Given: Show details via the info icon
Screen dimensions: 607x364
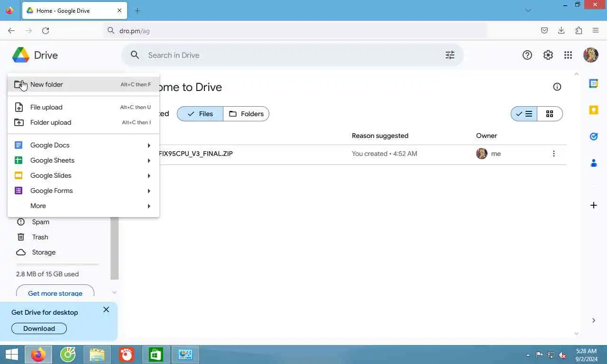Looking at the screenshot, I should 557,87.
